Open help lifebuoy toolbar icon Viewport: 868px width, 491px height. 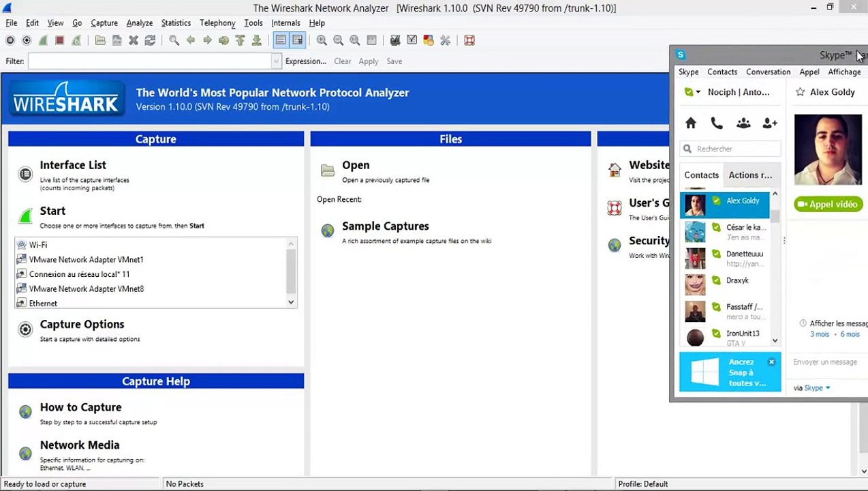click(469, 40)
